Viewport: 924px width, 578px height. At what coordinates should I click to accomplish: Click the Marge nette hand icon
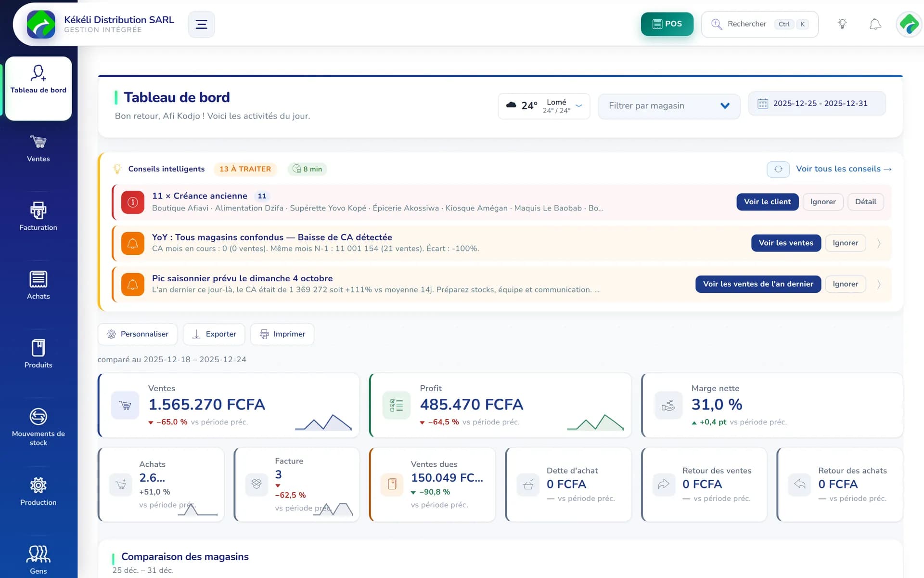coord(668,406)
